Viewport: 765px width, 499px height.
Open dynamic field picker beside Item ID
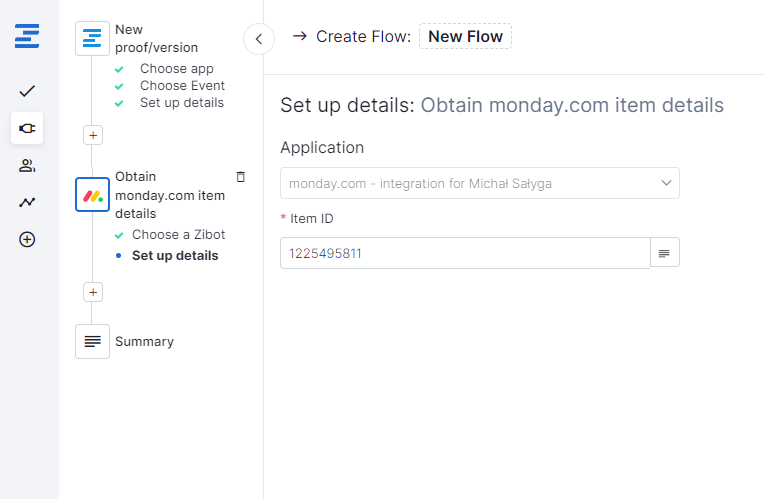pyautogui.click(x=664, y=253)
